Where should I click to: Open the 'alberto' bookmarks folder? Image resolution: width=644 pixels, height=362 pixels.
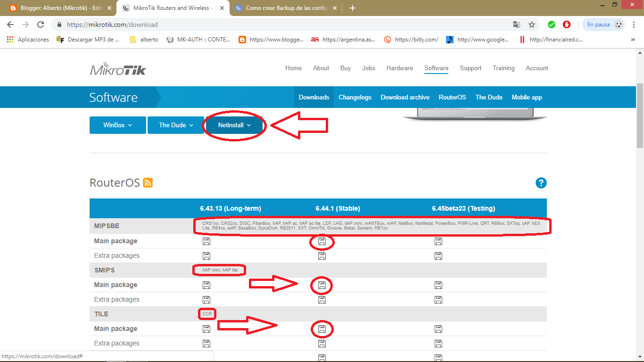click(x=143, y=39)
